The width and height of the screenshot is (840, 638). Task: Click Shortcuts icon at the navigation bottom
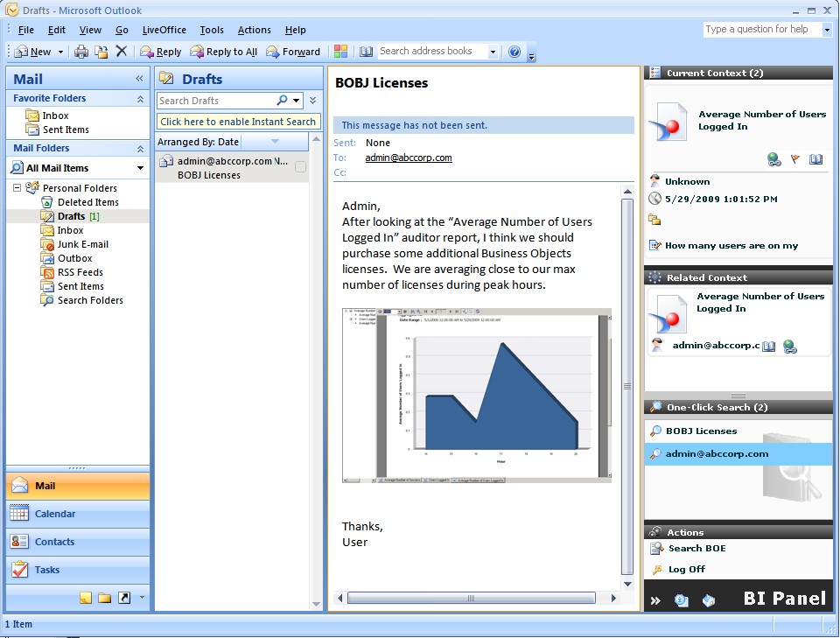pyautogui.click(x=124, y=598)
